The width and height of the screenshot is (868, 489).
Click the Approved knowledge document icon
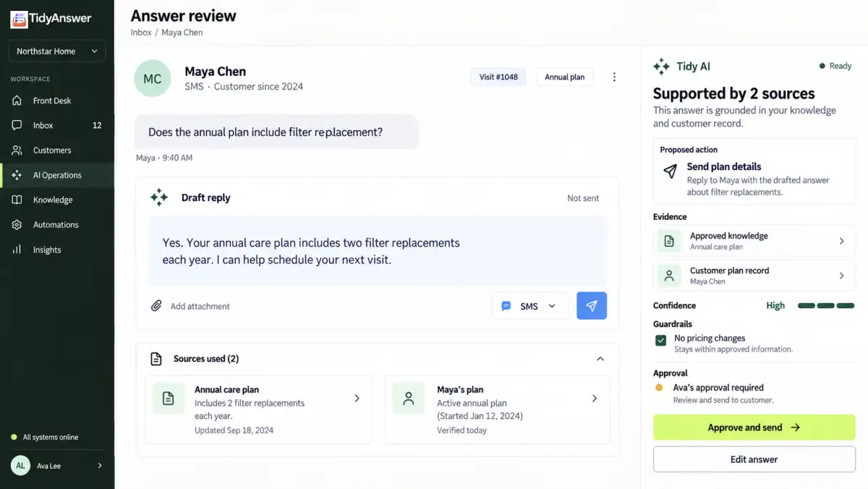(669, 241)
